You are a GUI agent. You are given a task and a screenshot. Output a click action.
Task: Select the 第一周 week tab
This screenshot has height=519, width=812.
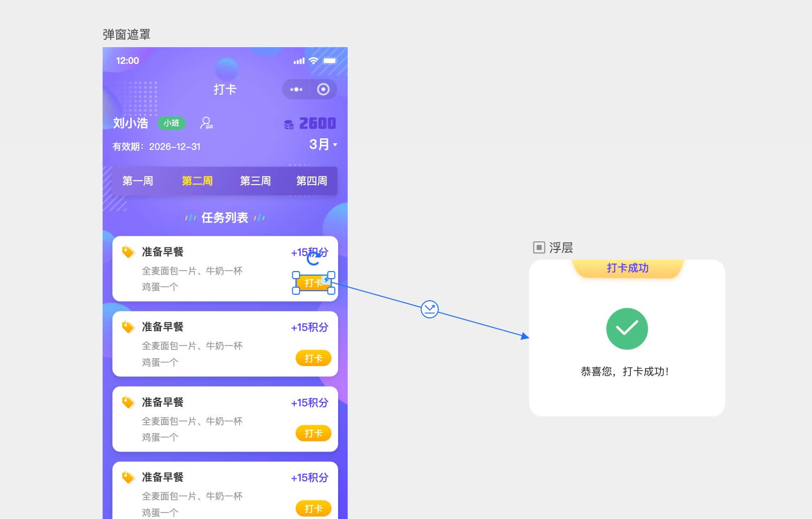(x=138, y=181)
